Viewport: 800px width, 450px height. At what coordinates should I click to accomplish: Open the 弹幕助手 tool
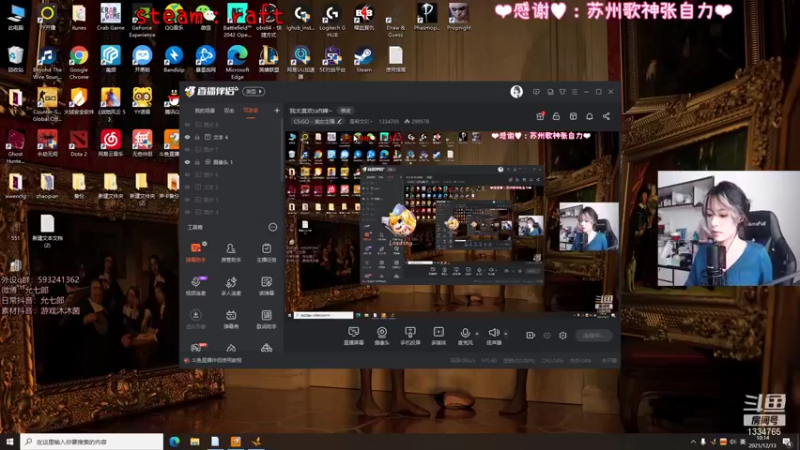196,252
